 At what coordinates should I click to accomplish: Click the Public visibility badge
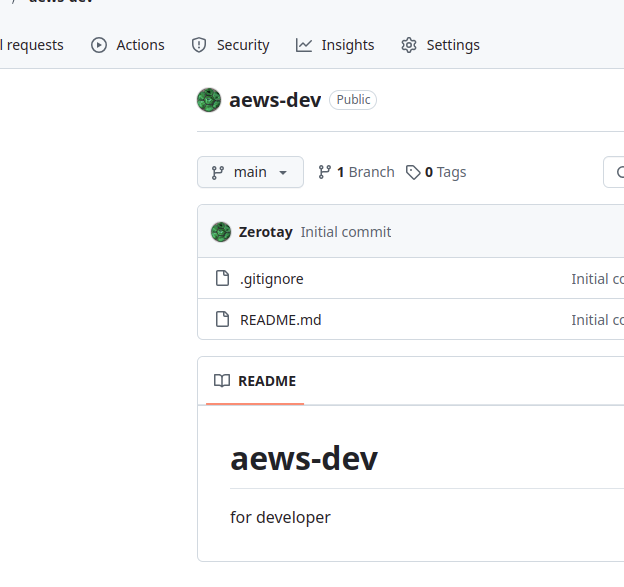tap(353, 100)
